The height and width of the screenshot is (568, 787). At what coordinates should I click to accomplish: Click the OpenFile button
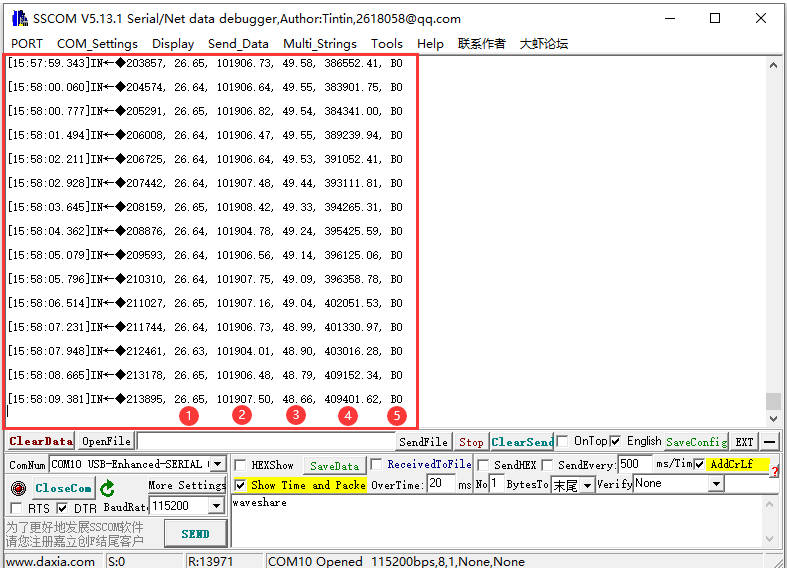tap(106, 442)
